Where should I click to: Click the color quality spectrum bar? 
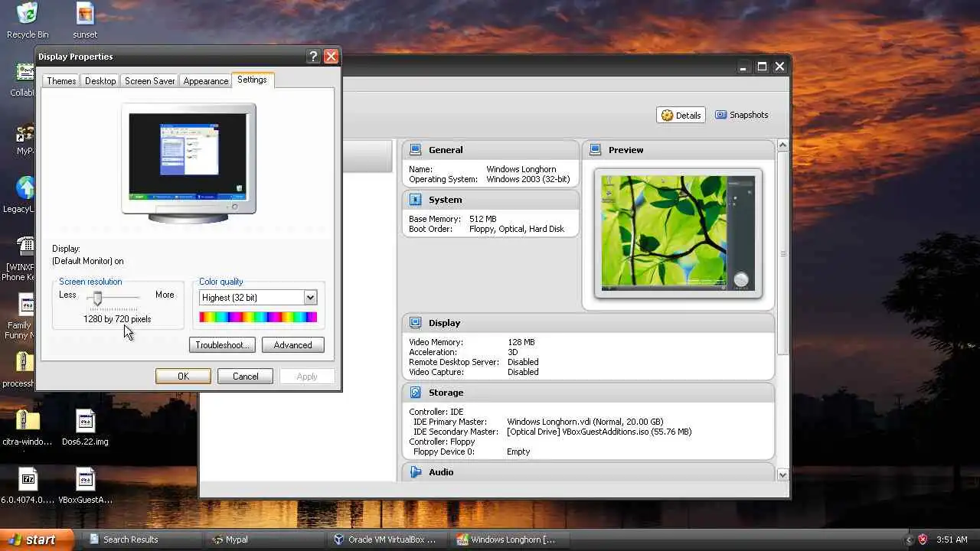(258, 317)
